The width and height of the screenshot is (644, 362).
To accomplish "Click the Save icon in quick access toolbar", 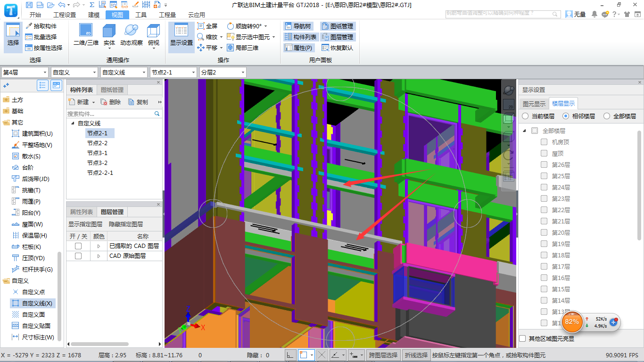I will (x=29, y=5).
